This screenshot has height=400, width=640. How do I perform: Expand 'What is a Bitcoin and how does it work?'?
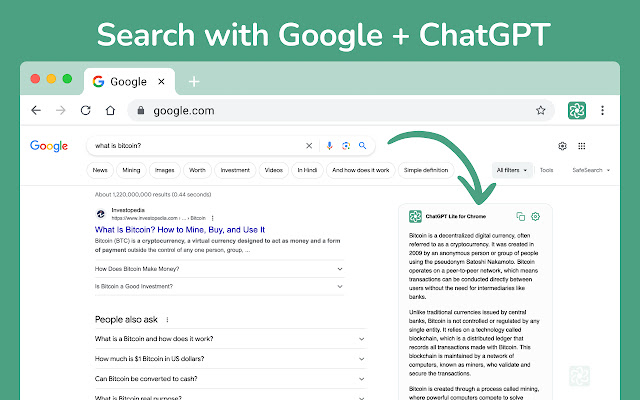(230, 339)
